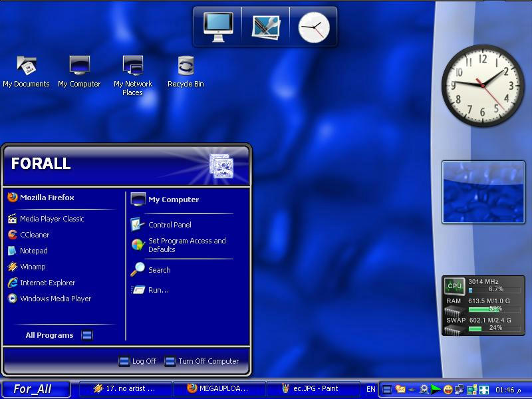The height and width of the screenshot is (399, 532).
Task: Click the gear tray icon
Action: point(424,389)
